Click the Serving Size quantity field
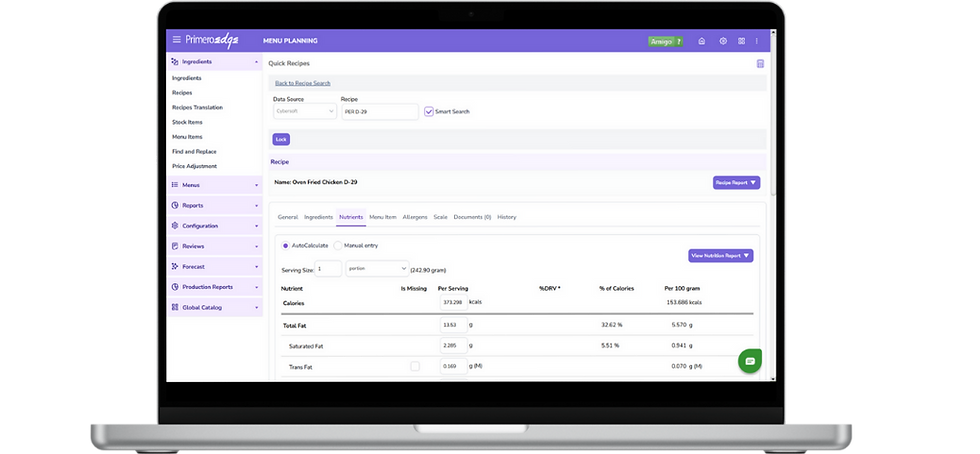The height and width of the screenshot is (454, 980). click(328, 268)
